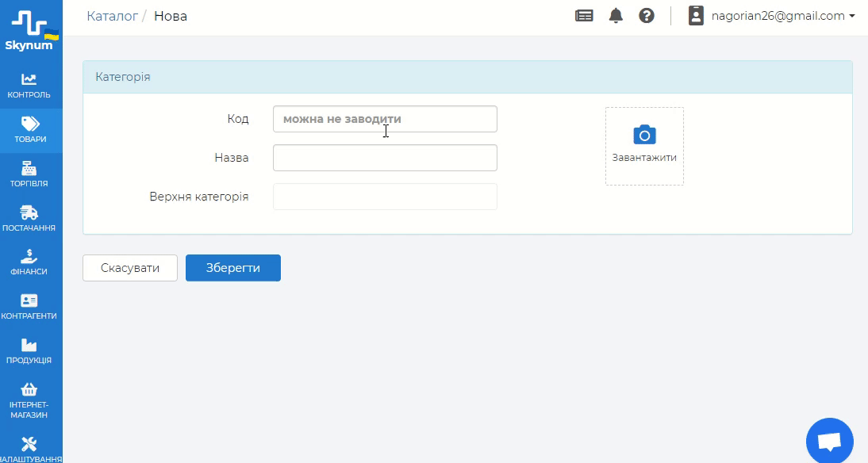
Task: Click the Skynum logo
Action: [31, 30]
